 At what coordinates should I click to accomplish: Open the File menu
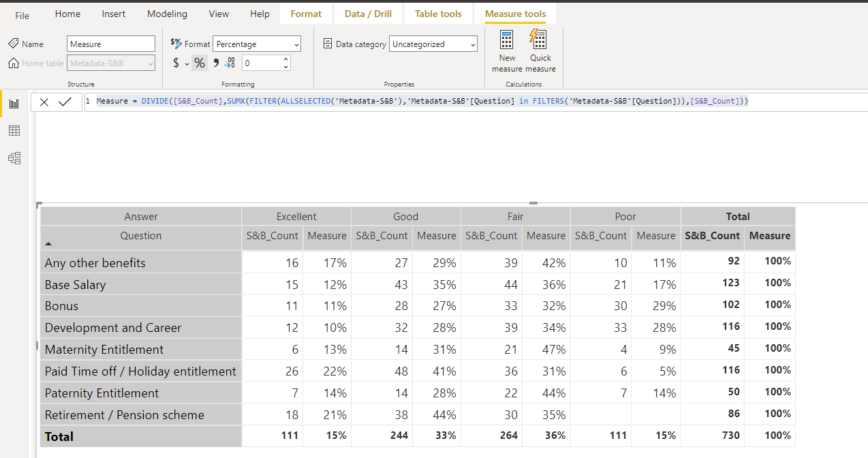tap(22, 15)
